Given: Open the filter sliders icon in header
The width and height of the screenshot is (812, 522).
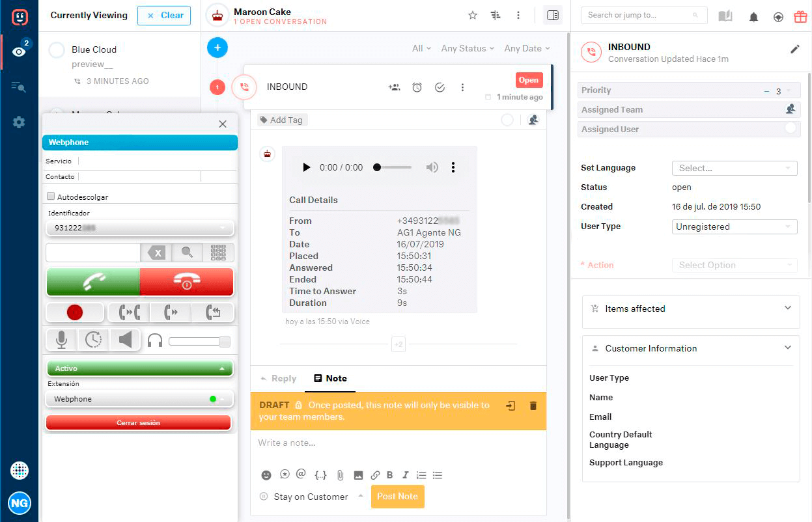Looking at the screenshot, I should (496, 16).
